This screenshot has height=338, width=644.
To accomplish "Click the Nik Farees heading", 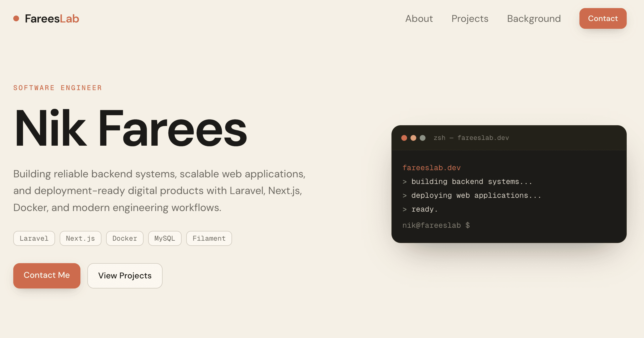I will (131, 128).
